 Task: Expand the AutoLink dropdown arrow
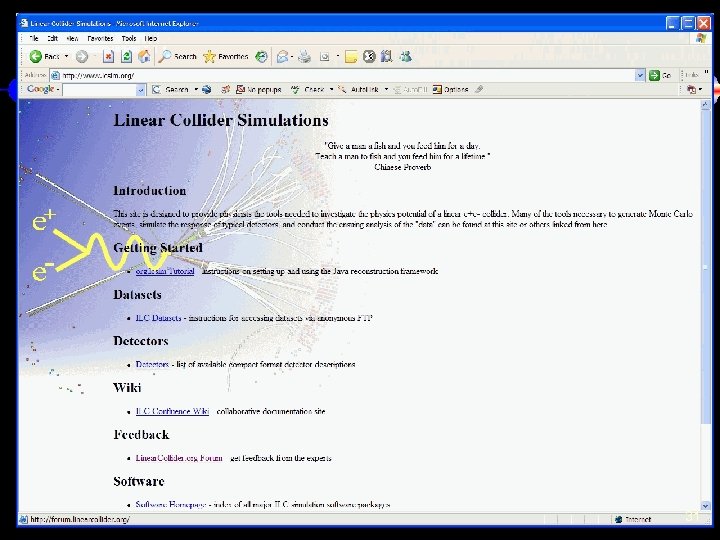point(386,90)
